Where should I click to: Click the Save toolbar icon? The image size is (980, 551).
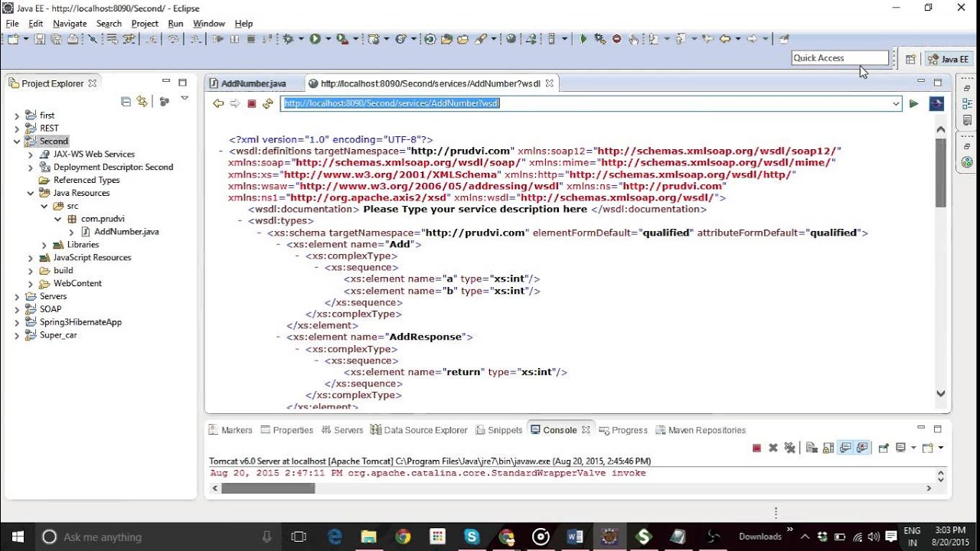tap(40, 39)
